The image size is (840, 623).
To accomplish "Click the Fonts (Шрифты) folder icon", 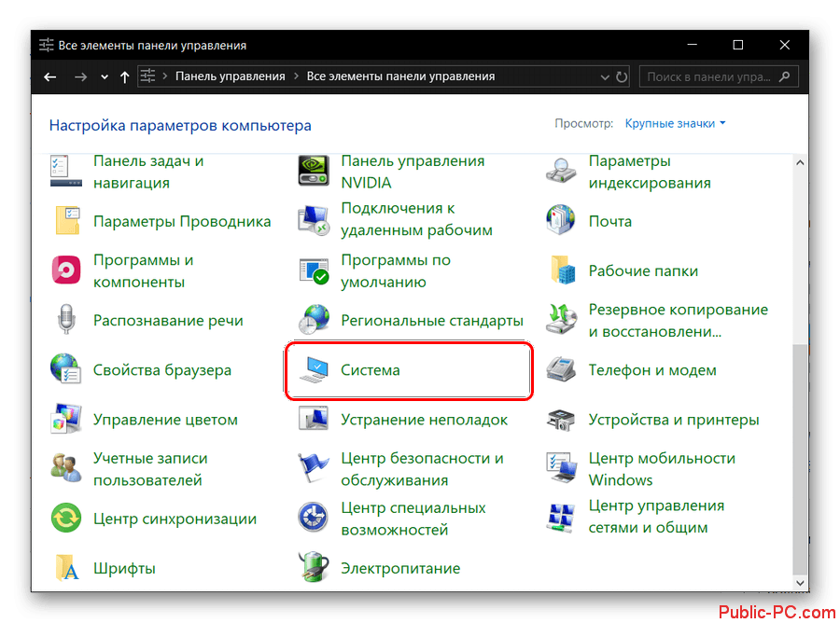I will pyautogui.click(x=66, y=568).
